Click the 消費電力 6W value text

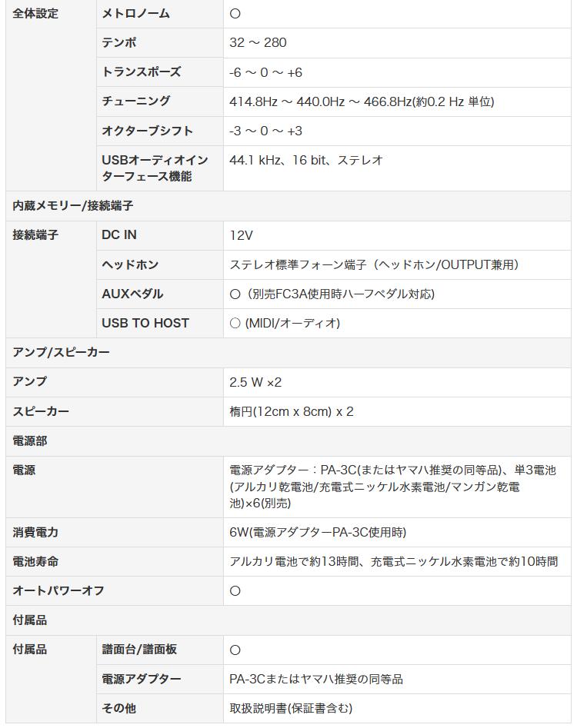(318, 532)
